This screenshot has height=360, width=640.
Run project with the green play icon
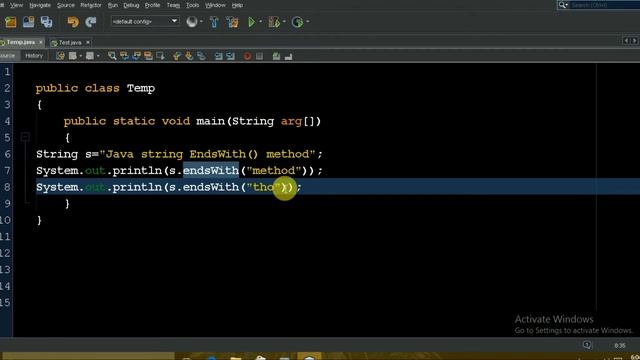251,22
